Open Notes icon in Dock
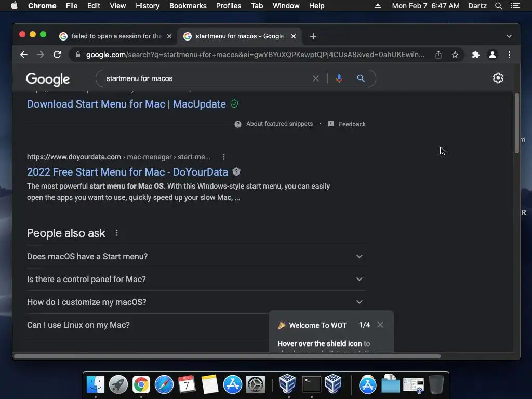Viewport: 532px width, 399px height. [209, 385]
